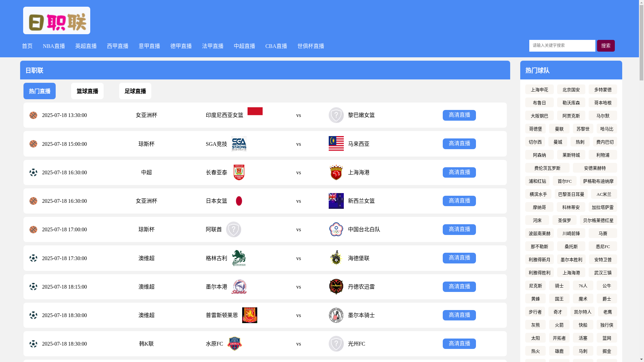The image size is (644, 362).
Task: Click SGA竞技 team logo
Action: point(239,144)
